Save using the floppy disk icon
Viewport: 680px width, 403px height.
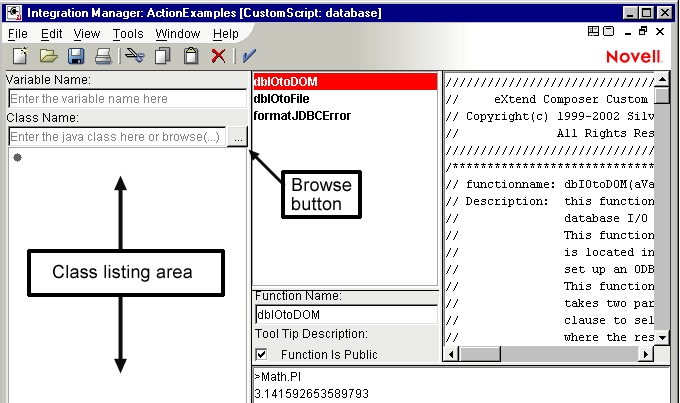pyautogui.click(x=76, y=56)
